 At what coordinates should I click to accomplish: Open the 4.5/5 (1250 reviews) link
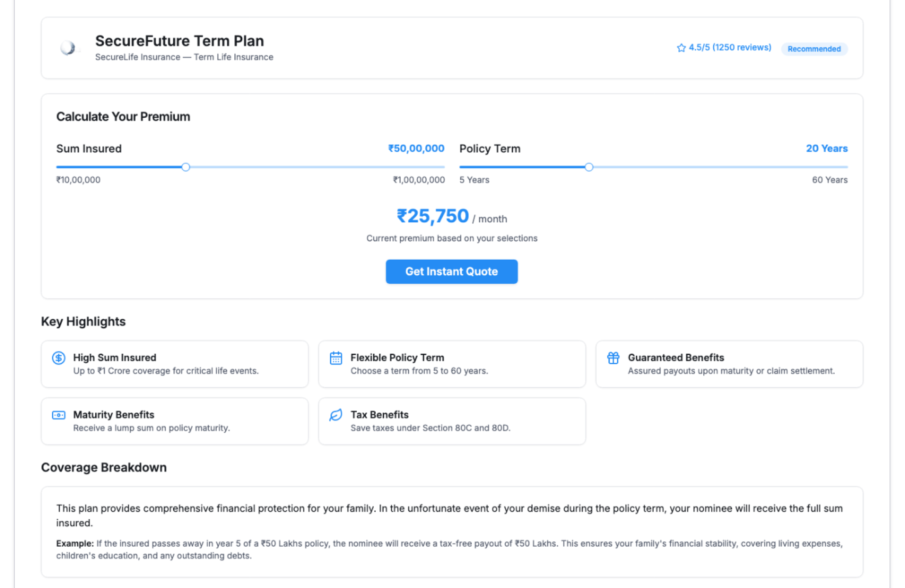(729, 48)
